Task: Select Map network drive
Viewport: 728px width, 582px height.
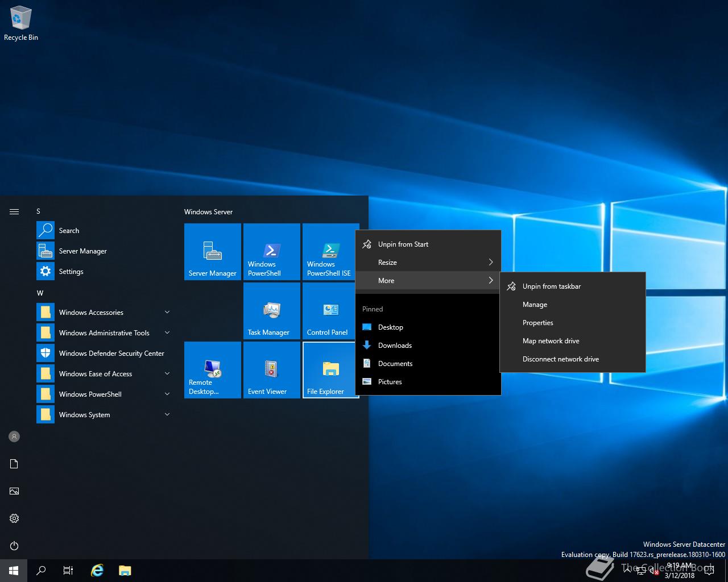Action: pyautogui.click(x=573, y=341)
